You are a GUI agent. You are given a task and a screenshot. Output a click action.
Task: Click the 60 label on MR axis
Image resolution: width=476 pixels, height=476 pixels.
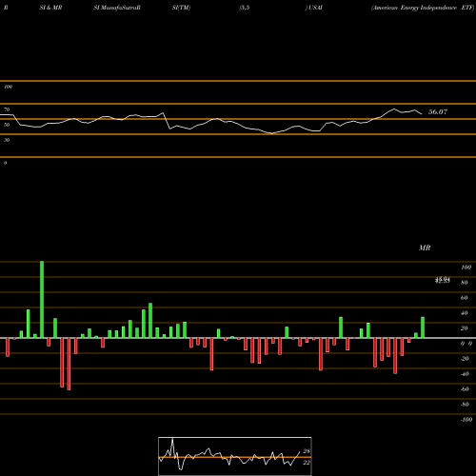465,298
